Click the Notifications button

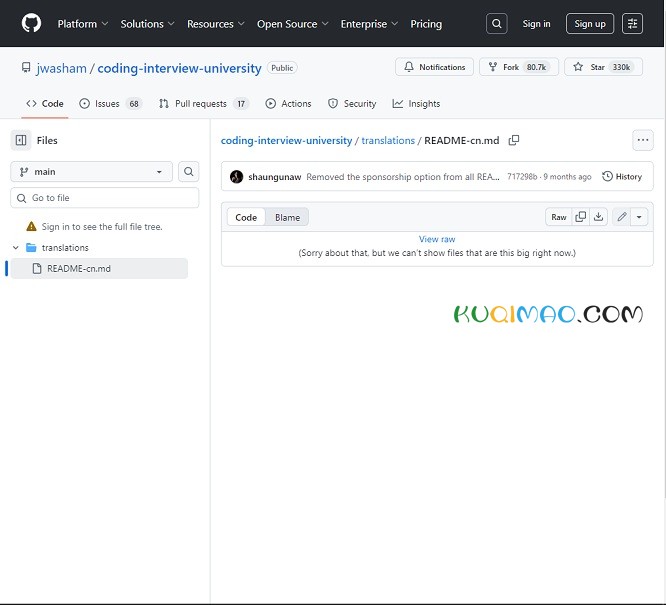click(x=434, y=67)
